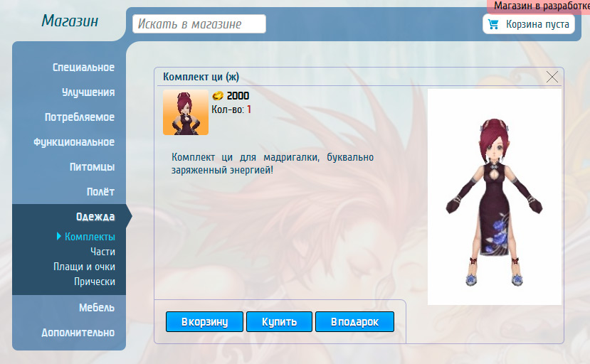Open the Специальное category
The width and height of the screenshot is (590, 364).
[x=83, y=68]
